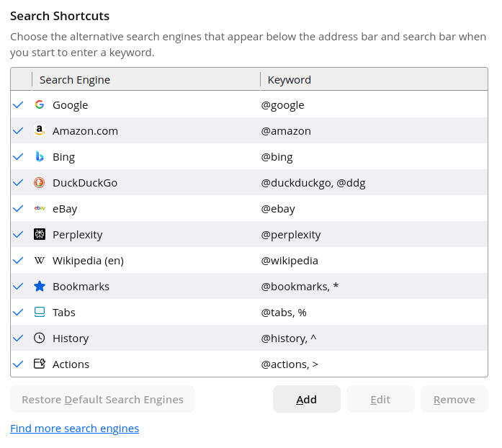The width and height of the screenshot is (502, 448).
Task: Toggle the eBay shortcut checkmark
Action: coord(18,209)
